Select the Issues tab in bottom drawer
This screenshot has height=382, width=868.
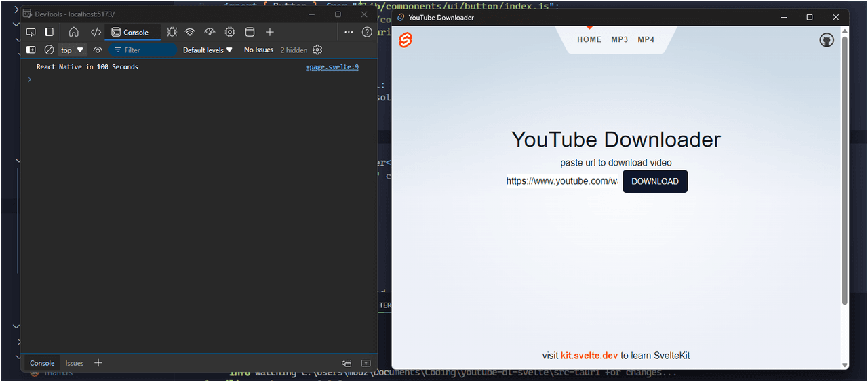[75, 363]
